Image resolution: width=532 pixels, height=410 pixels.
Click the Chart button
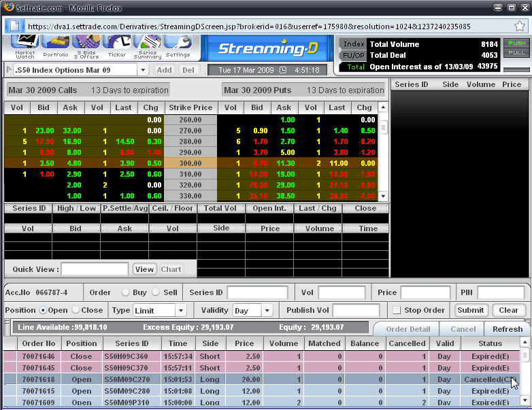tap(171, 269)
